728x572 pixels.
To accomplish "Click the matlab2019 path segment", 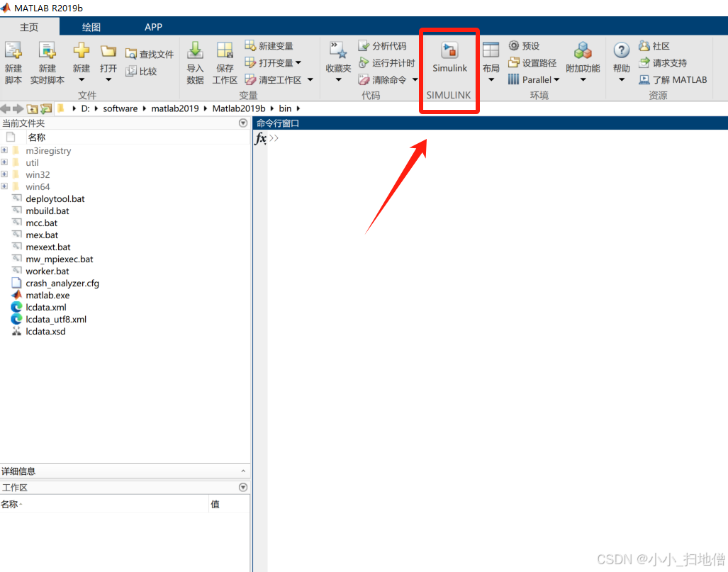I will 174,108.
